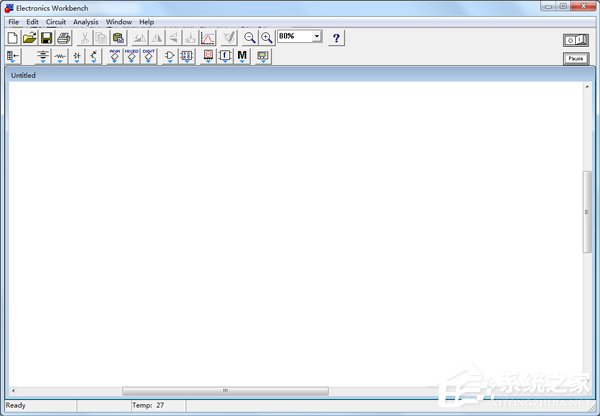Open the Basic resistor parts bin
This screenshot has height=416, width=600.
[60, 56]
